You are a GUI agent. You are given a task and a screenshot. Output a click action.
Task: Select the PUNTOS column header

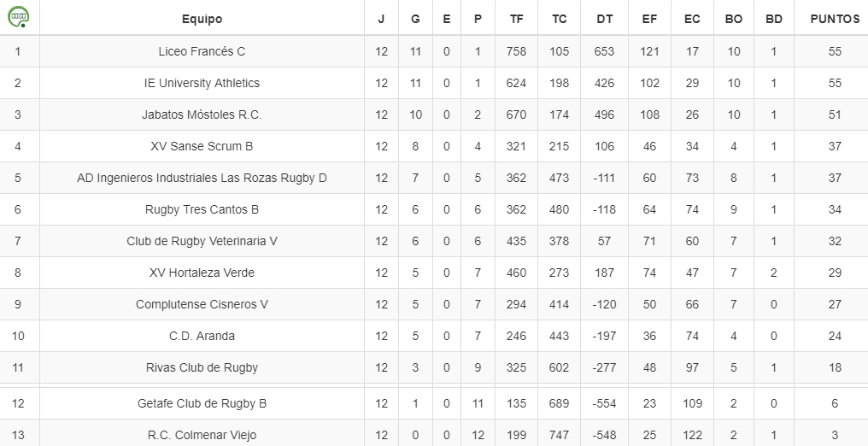[835, 19]
